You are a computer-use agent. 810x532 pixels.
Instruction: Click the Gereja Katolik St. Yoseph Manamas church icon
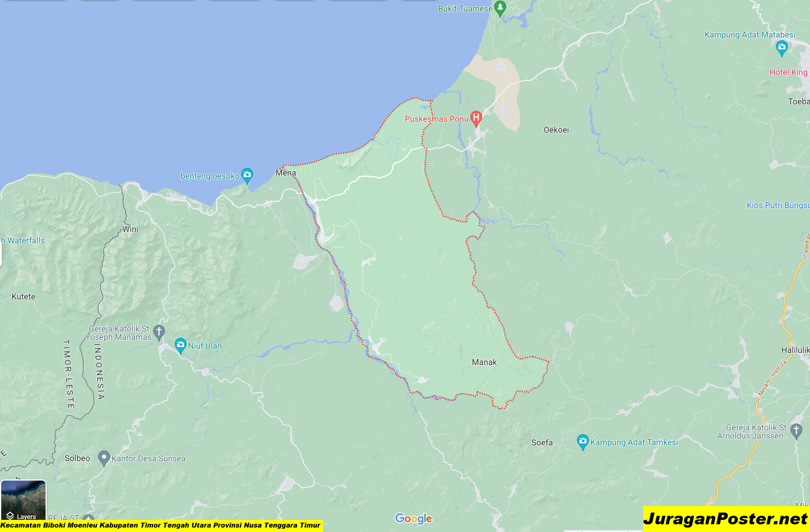pyautogui.click(x=159, y=332)
